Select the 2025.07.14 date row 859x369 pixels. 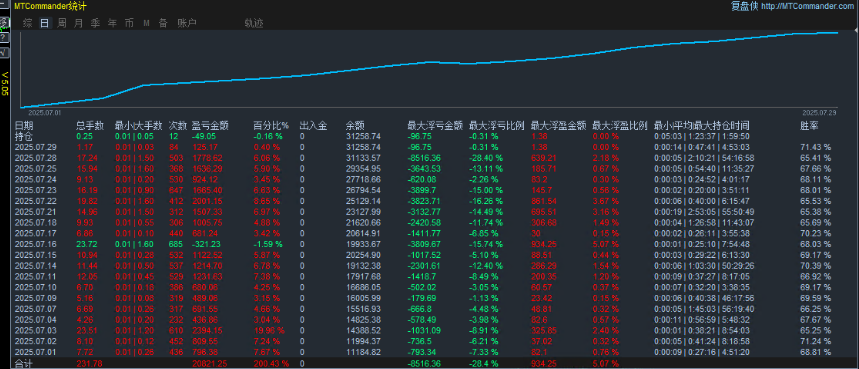[36, 265]
